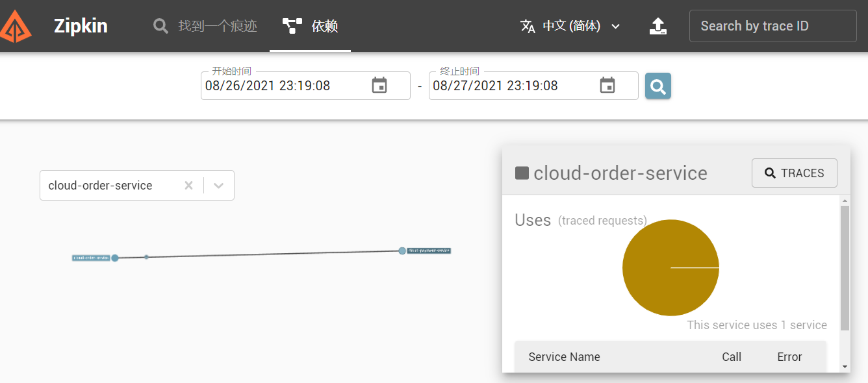Click the TRACES button

[794, 173]
